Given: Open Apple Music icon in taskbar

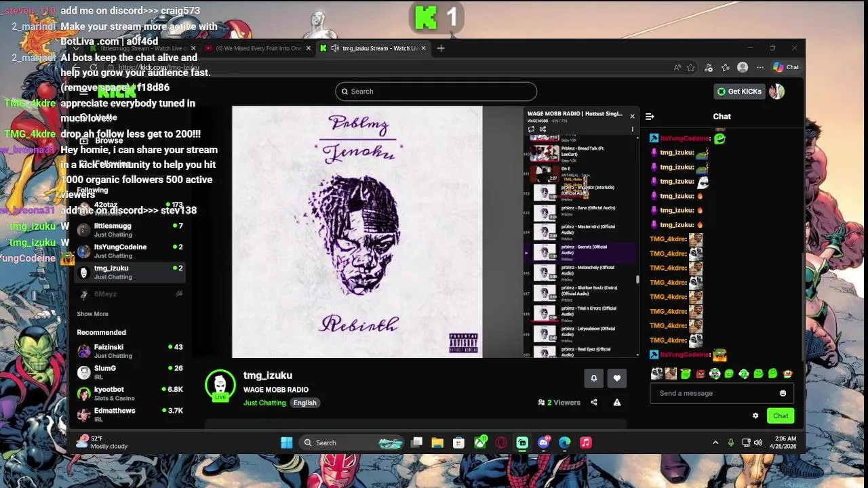Looking at the screenshot, I should [x=586, y=443].
